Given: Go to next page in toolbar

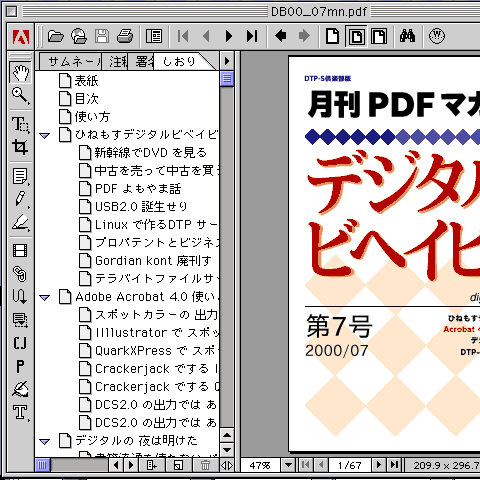Looking at the screenshot, I should 229,36.
